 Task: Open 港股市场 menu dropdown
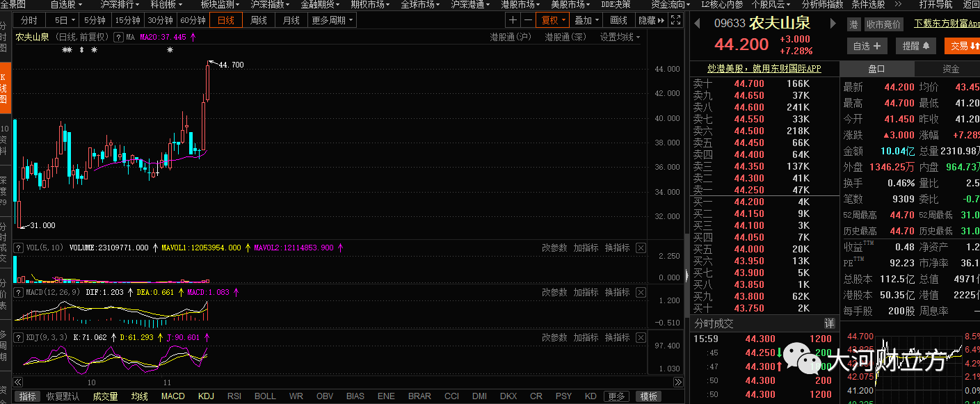[x=520, y=4]
